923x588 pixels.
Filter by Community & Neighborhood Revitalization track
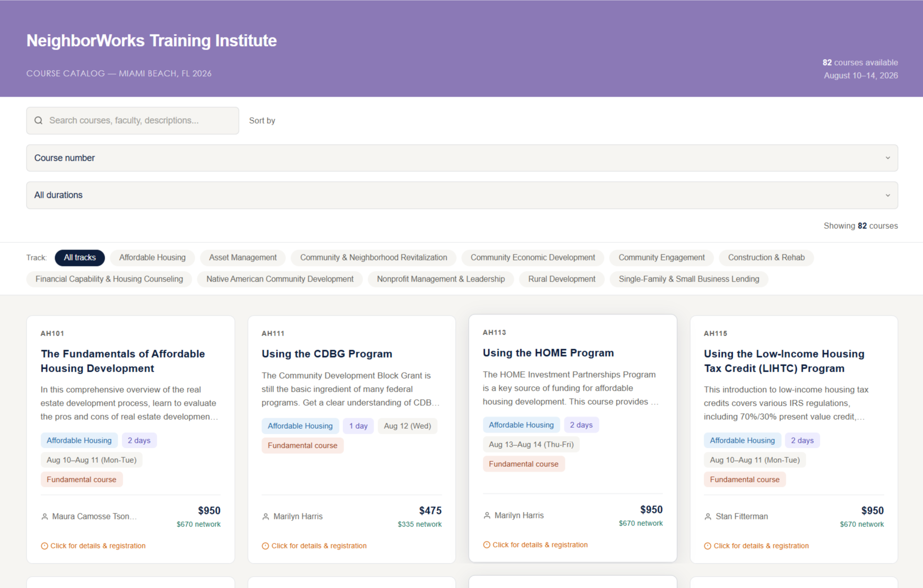pyautogui.click(x=374, y=257)
